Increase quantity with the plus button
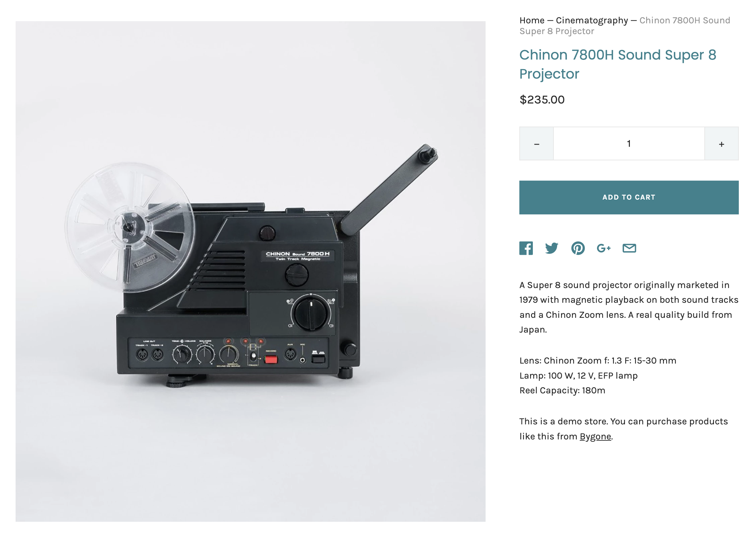The image size is (756, 534). point(721,144)
